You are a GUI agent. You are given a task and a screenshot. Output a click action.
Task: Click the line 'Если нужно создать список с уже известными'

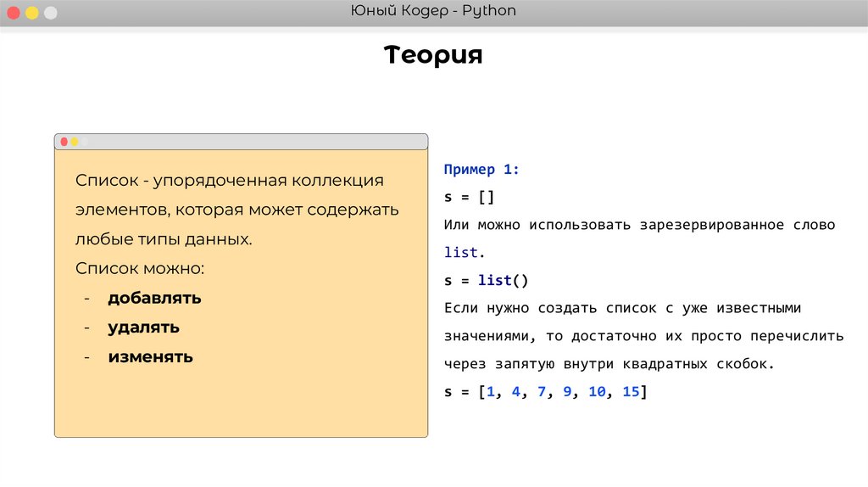coord(623,308)
